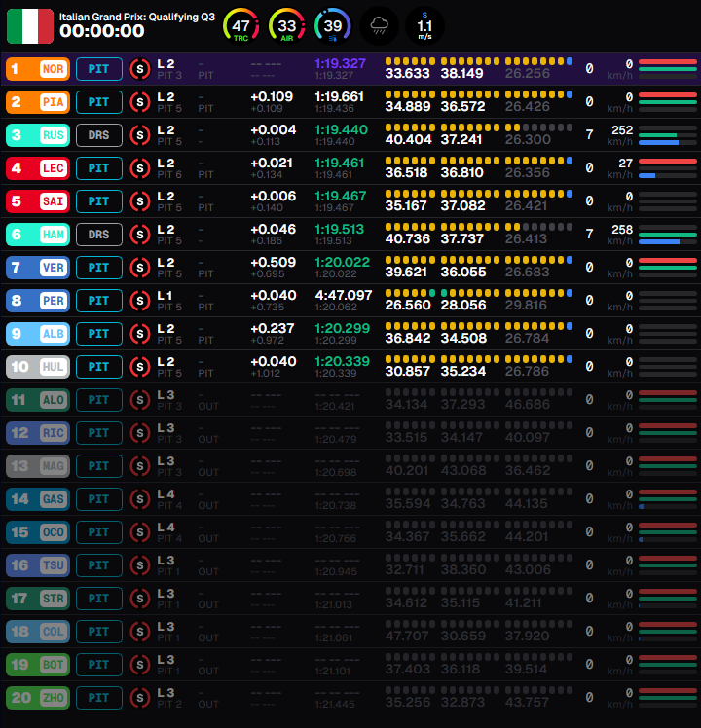
Task: Click the soft tyre icon for HUL
Action: pos(140,367)
